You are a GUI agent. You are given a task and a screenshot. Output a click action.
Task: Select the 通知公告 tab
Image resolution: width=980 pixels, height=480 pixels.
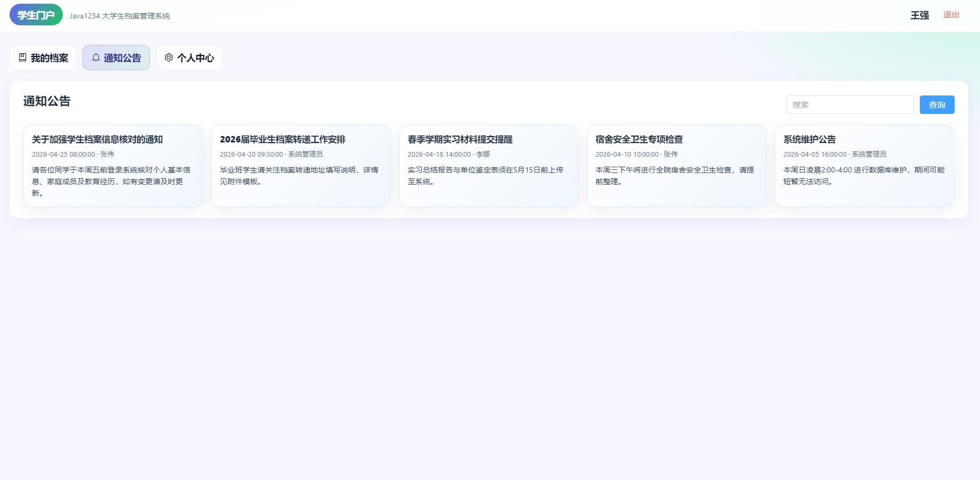point(116,57)
